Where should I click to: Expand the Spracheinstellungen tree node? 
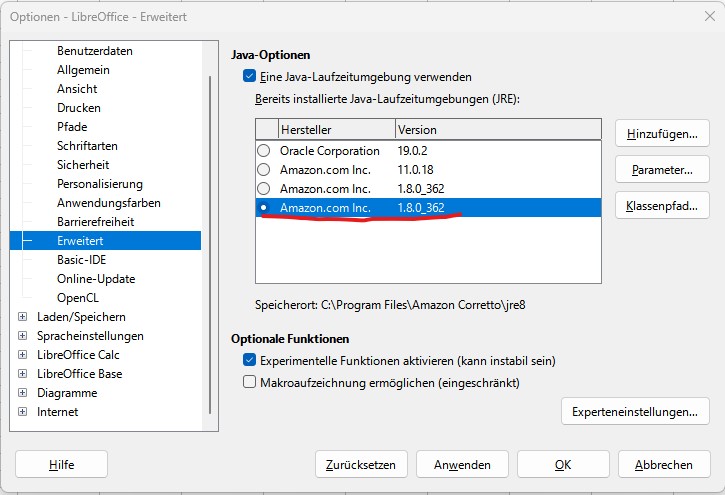22,336
